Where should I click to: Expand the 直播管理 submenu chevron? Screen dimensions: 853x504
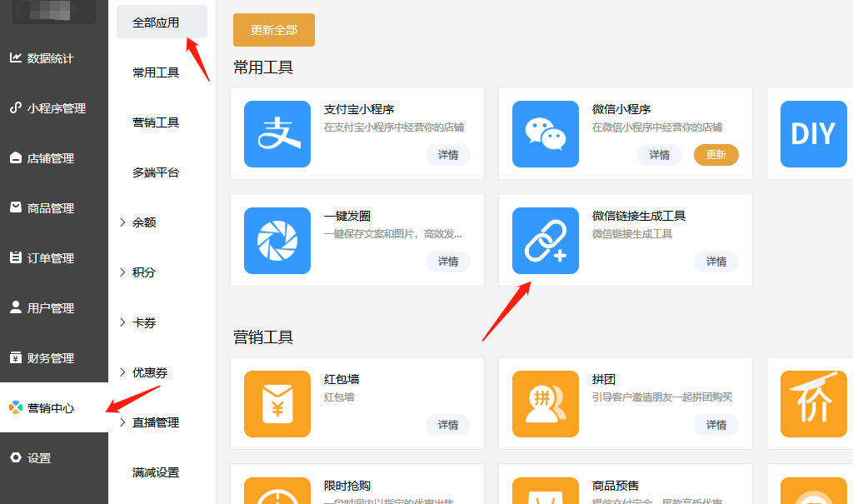[122, 422]
